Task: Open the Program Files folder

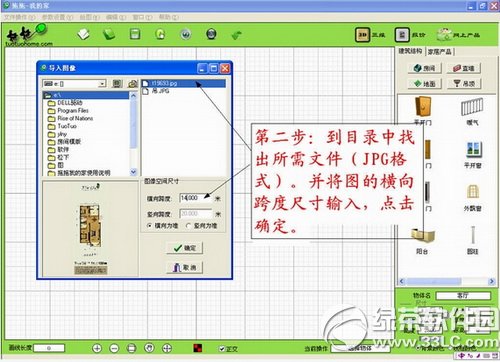Action: [73, 110]
